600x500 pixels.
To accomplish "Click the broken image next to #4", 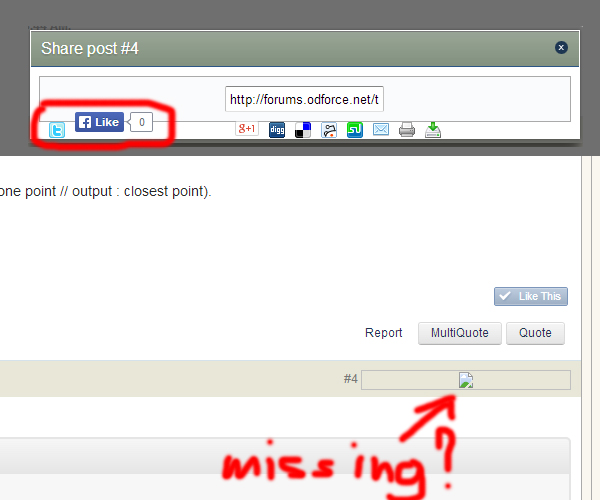I will pos(466,380).
